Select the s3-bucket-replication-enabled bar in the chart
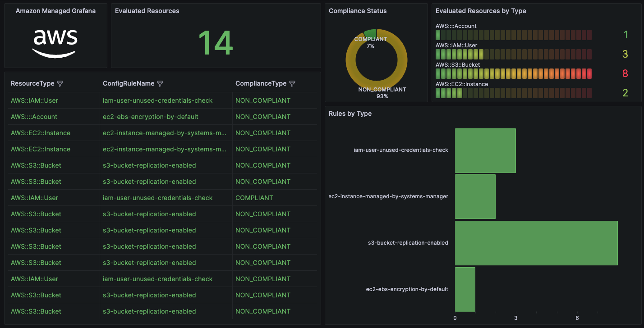Image resolution: width=644 pixels, height=328 pixels. 537,242
